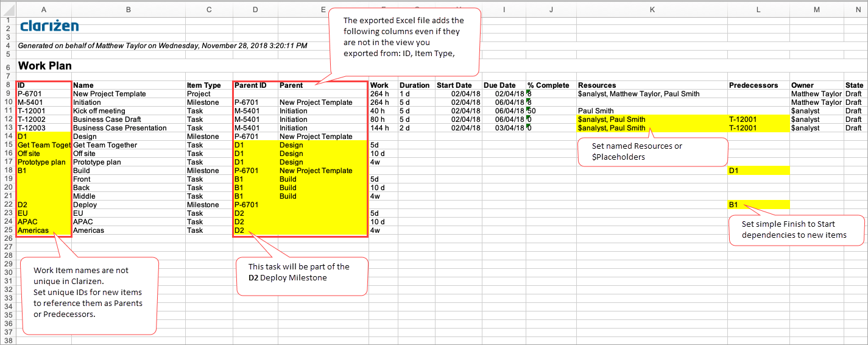Select column K header

652,10
